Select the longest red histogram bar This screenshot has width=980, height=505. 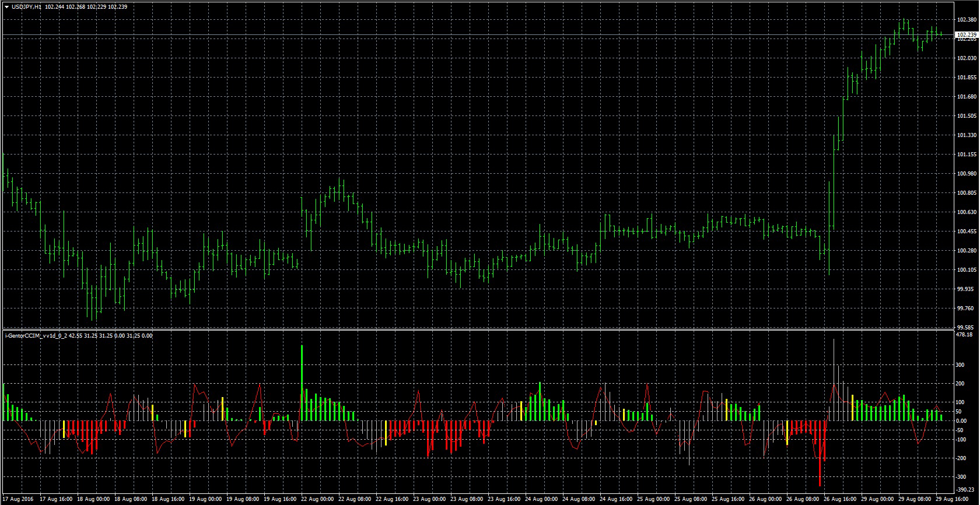click(820, 453)
